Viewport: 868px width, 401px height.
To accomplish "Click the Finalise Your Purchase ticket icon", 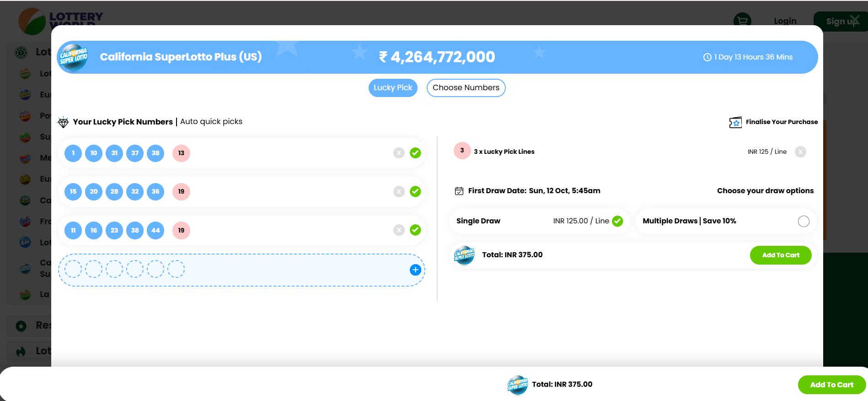I will [735, 122].
